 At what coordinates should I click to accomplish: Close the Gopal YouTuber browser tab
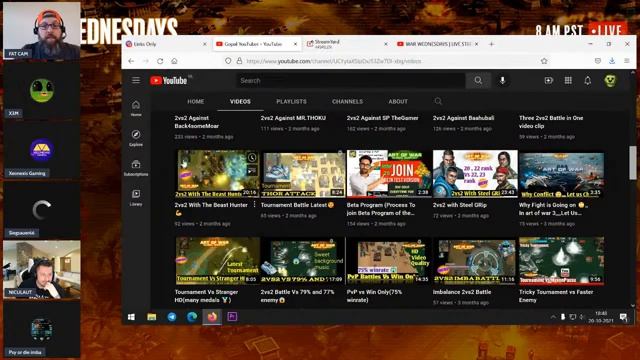point(295,44)
